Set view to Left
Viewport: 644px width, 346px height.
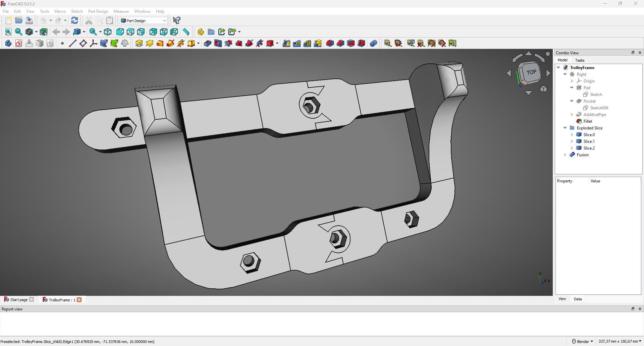[x=174, y=32]
